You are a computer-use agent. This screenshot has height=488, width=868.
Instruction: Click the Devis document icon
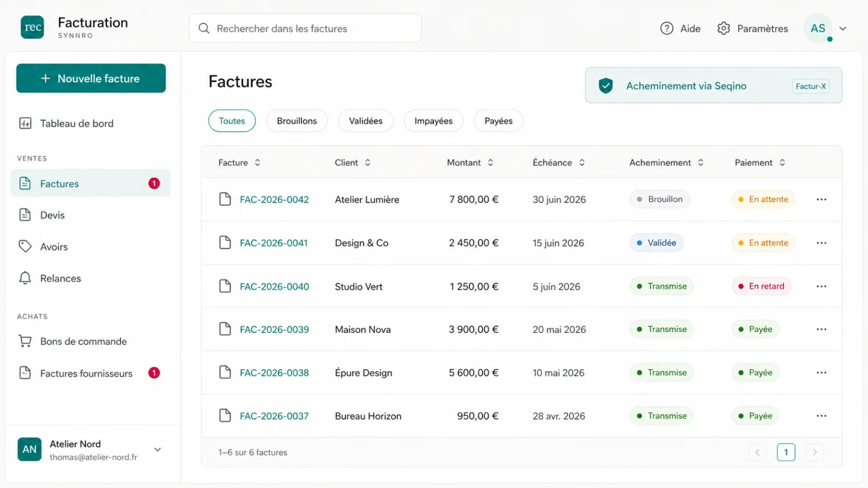25,215
